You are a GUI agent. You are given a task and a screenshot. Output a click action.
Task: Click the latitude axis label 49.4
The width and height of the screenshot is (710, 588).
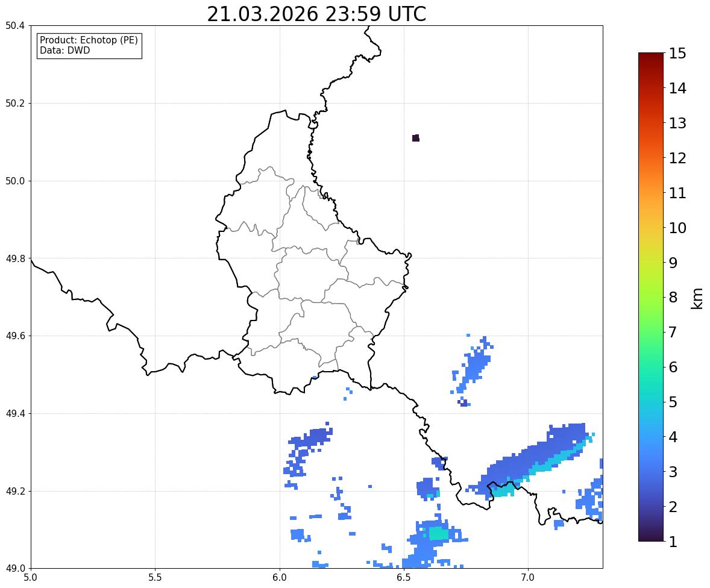15,414
